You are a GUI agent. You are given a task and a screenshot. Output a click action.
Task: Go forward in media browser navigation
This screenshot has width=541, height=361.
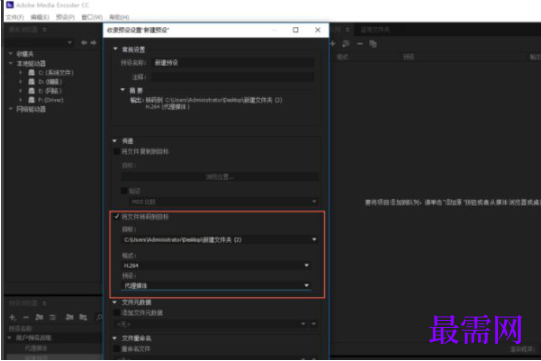(93, 42)
